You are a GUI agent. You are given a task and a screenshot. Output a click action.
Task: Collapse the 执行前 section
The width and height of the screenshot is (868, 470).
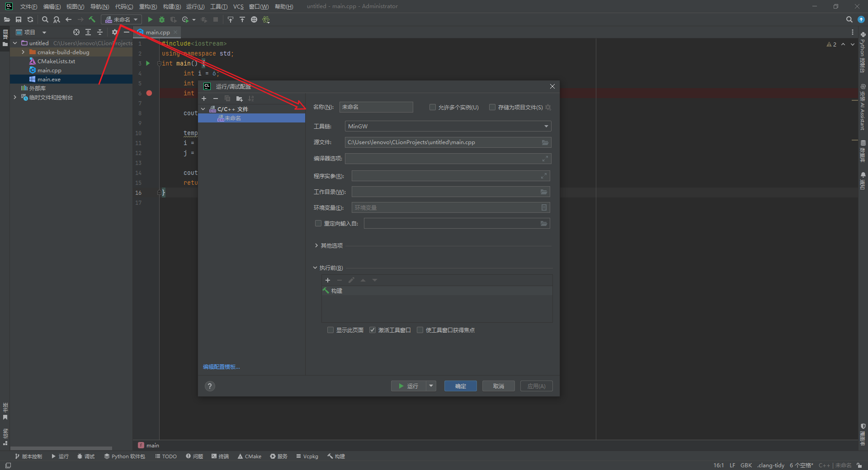pyautogui.click(x=315, y=268)
